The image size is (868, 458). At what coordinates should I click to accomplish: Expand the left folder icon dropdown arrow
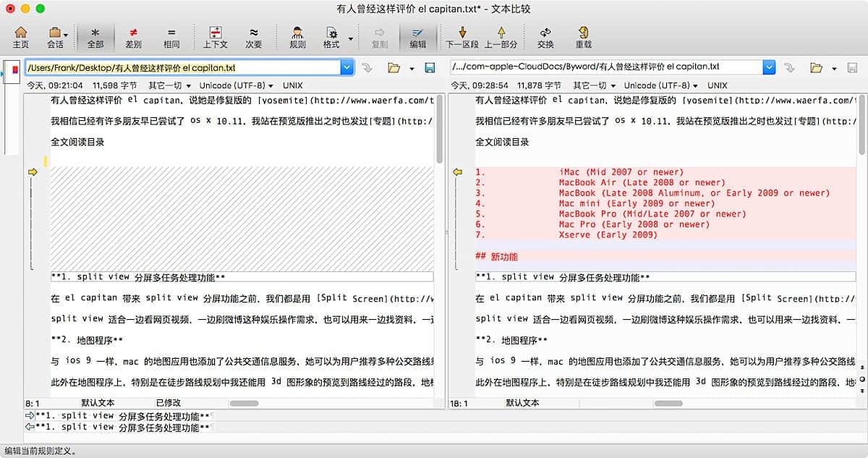412,69
